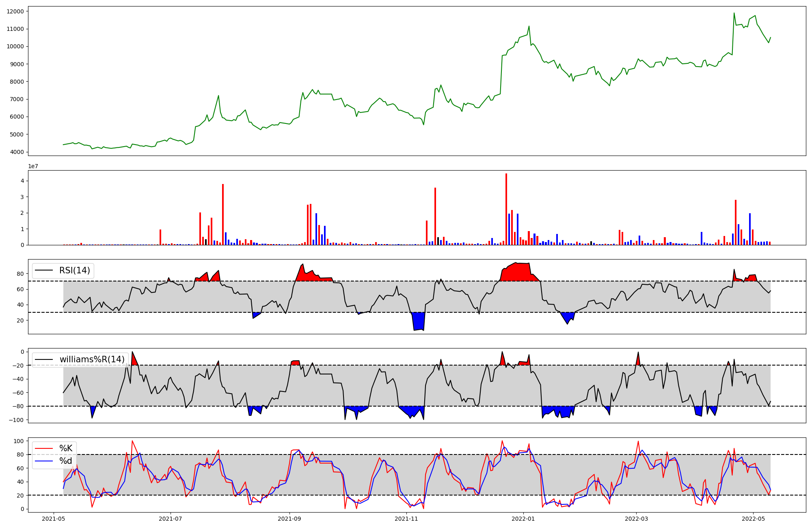This screenshot has width=812, height=528.
Task: Click the RSI(14) legend entry
Action: click(x=74, y=270)
